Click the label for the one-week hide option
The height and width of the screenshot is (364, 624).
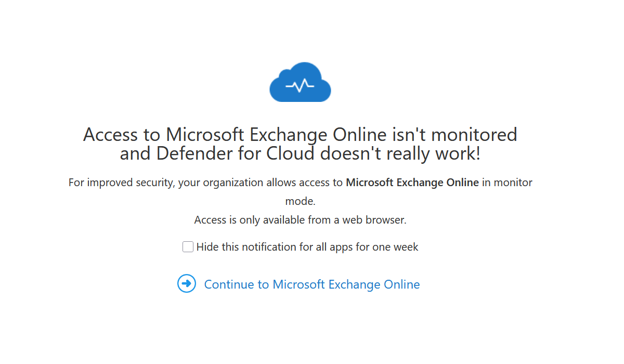coord(307,246)
